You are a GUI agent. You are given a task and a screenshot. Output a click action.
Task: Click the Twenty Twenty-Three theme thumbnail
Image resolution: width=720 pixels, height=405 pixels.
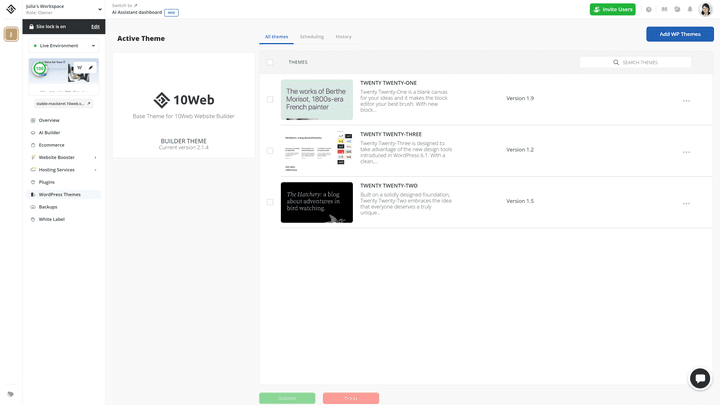(x=317, y=151)
